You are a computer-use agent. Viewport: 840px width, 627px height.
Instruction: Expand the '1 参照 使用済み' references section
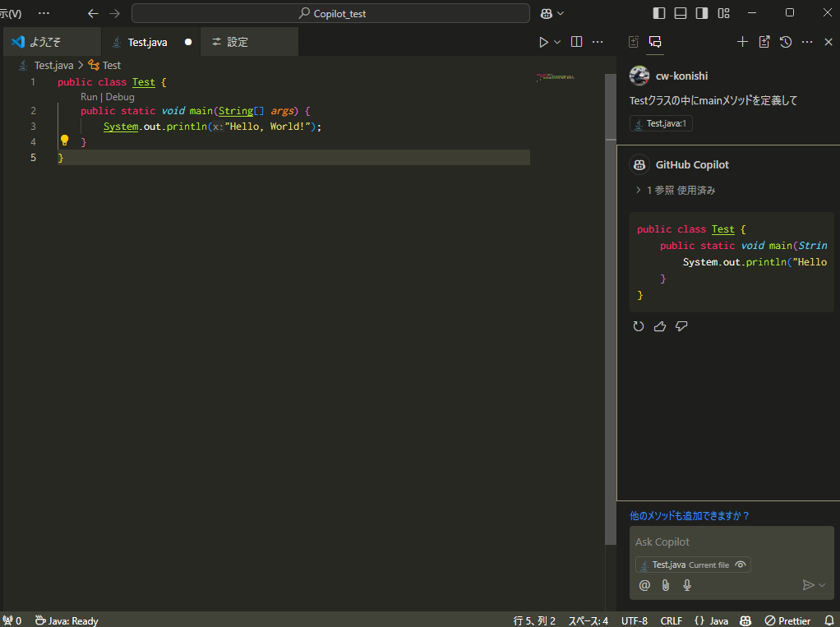[x=675, y=190]
